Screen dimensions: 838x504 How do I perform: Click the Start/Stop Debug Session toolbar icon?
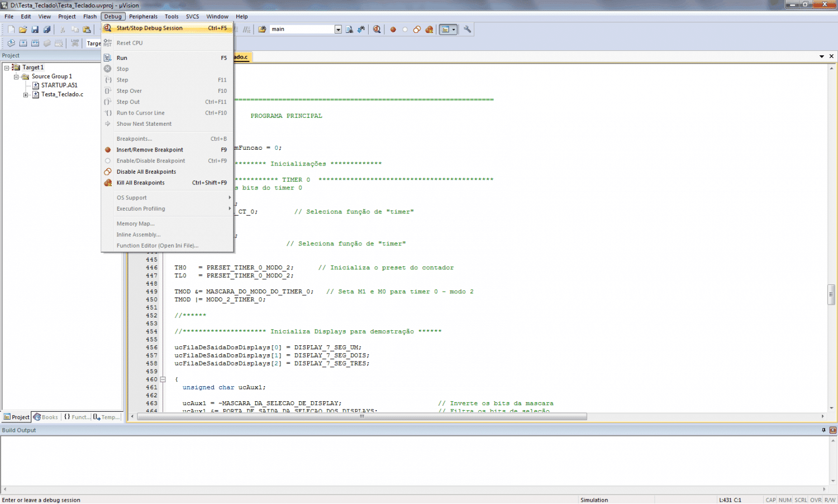click(x=377, y=30)
